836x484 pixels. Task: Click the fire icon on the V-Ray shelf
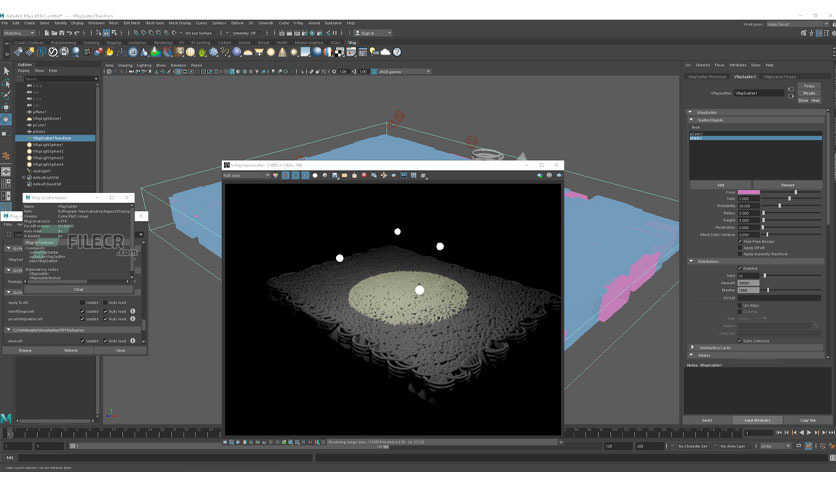tap(110, 52)
